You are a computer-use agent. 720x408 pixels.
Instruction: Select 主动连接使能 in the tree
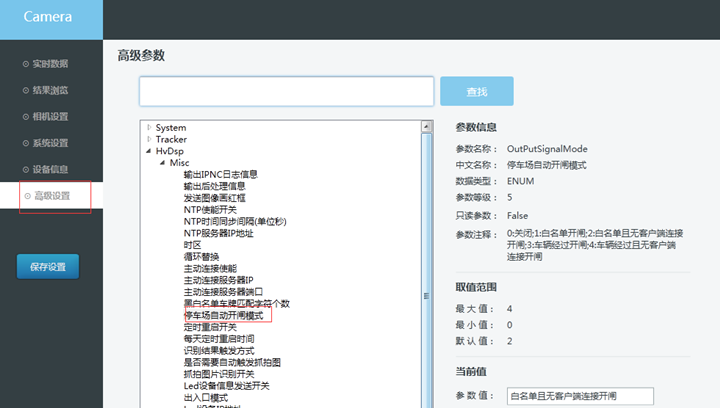(x=210, y=268)
